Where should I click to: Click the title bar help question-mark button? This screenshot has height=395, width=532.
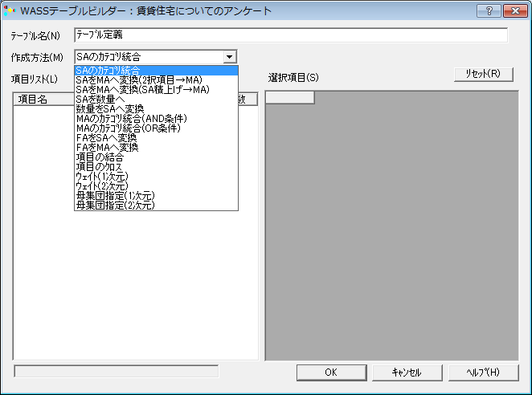[489, 11]
